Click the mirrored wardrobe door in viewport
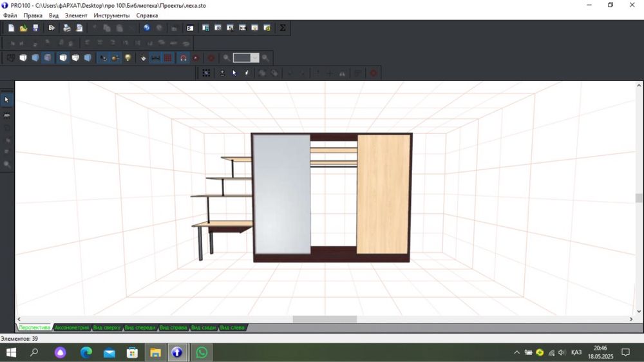Viewport: 644px width, 362px height. (282, 194)
